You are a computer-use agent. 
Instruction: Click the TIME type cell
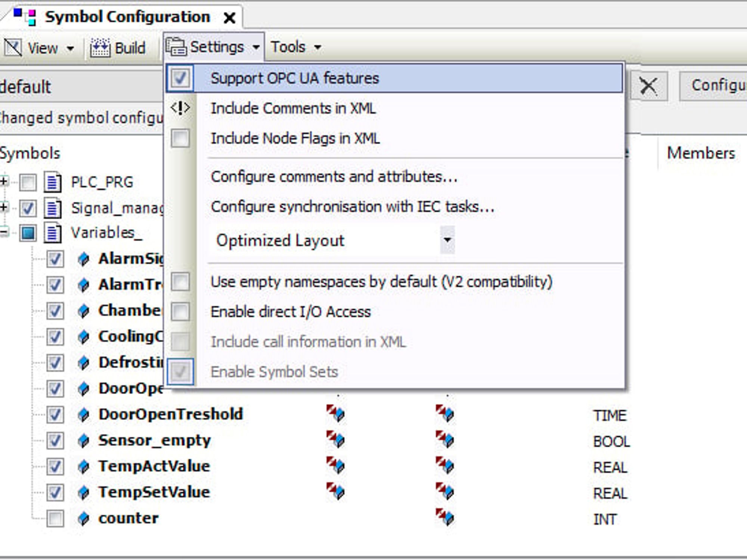point(610,416)
